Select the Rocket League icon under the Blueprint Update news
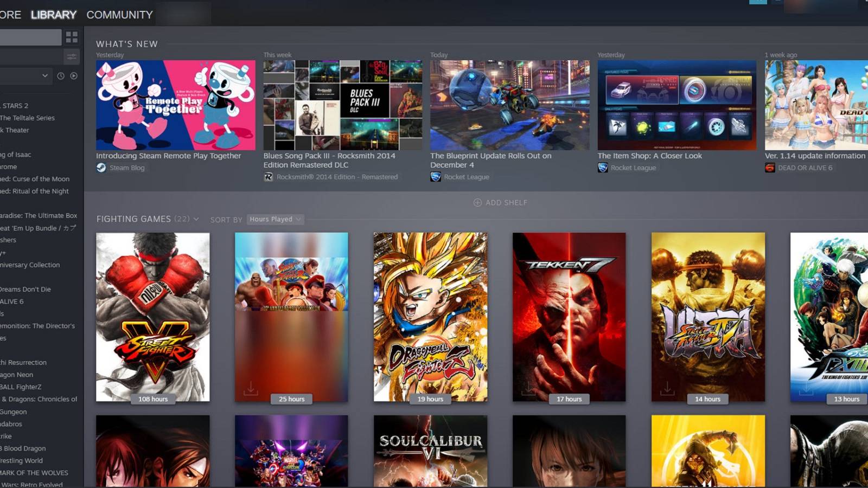The height and width of the screenshot is (488, 868). tap(435, 177)
